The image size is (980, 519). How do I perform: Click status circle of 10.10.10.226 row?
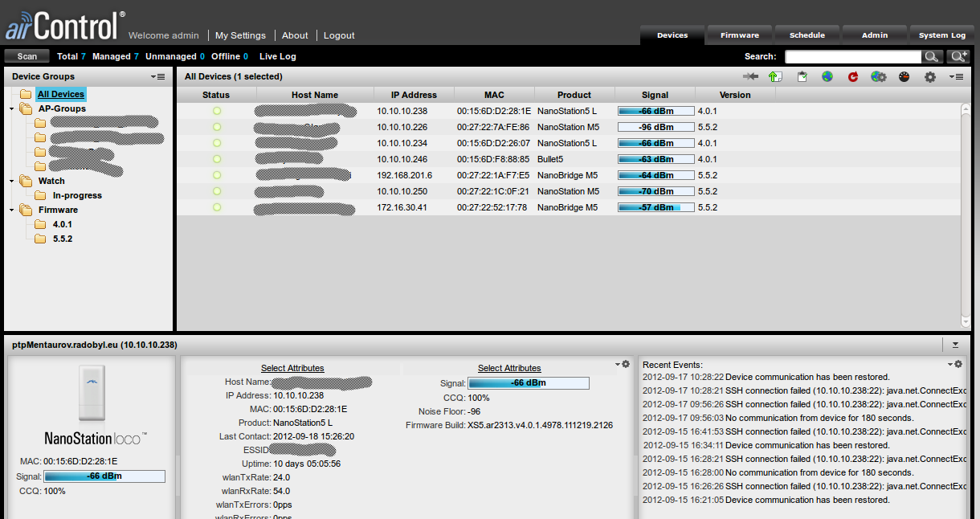[x=217, y=127]
